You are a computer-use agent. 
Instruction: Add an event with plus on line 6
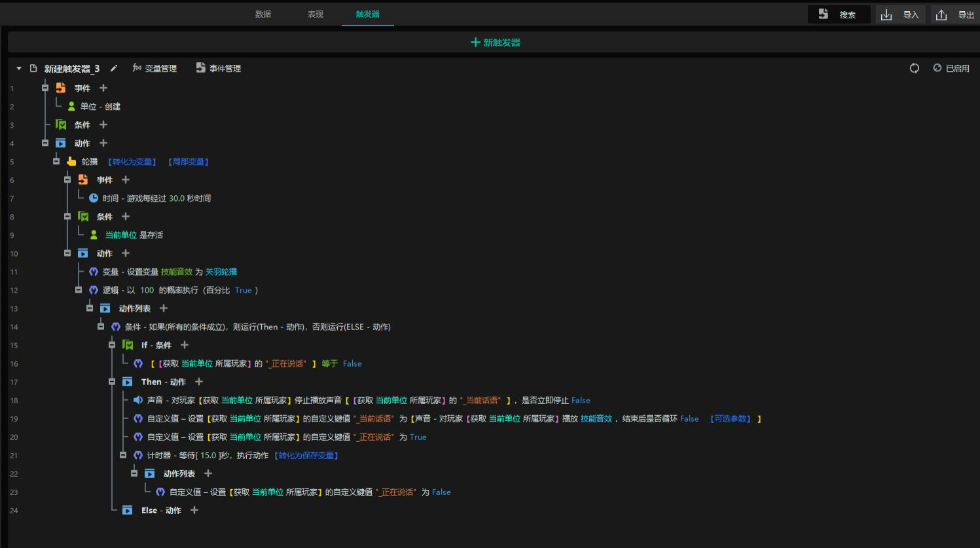pyautogui.click(x=126, y=179)
